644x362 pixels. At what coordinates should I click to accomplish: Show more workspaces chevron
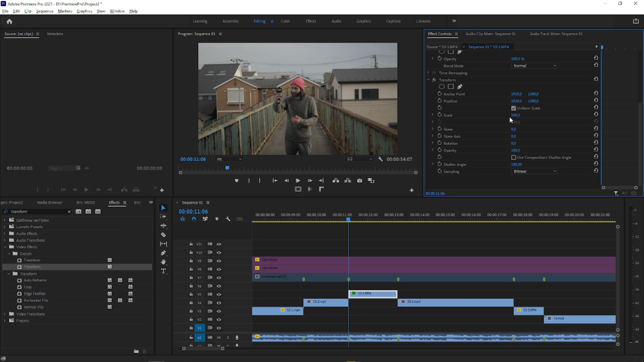pyautogui.click(x=454, y=21)
